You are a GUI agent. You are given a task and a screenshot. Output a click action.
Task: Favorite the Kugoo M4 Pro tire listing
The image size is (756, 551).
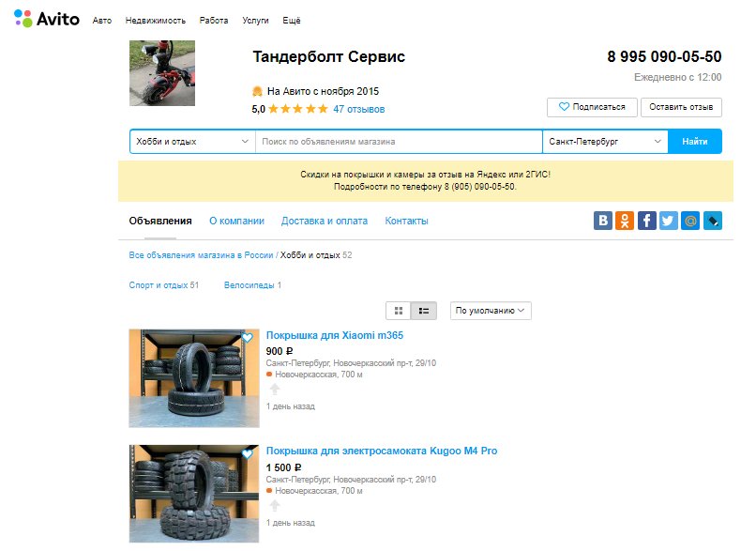[248, 453]
